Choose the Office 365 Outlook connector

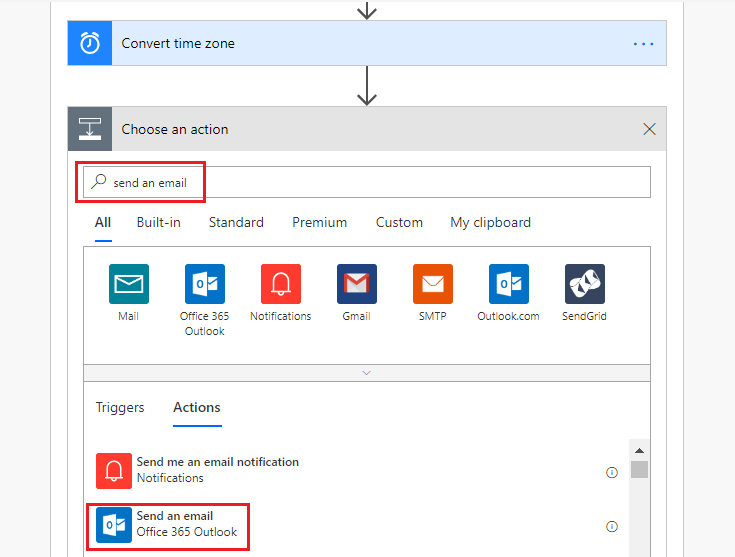tap(205, 284)
